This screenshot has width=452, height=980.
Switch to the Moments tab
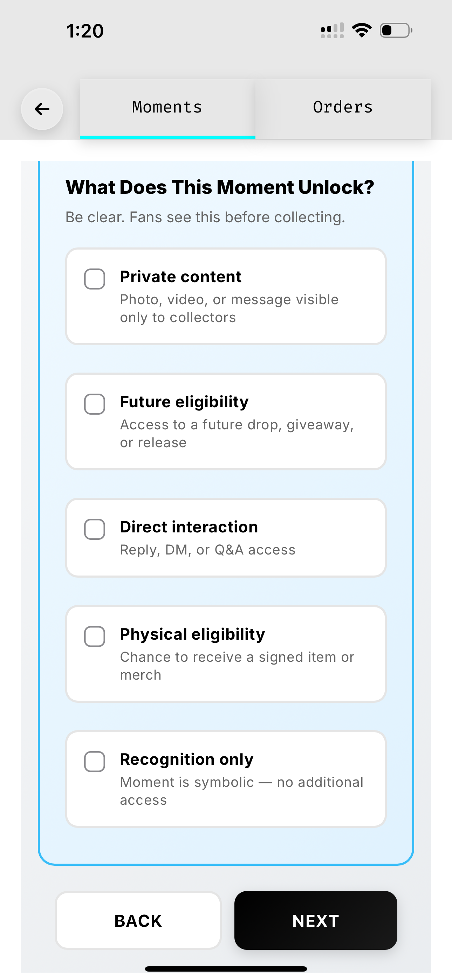point(167,107)
